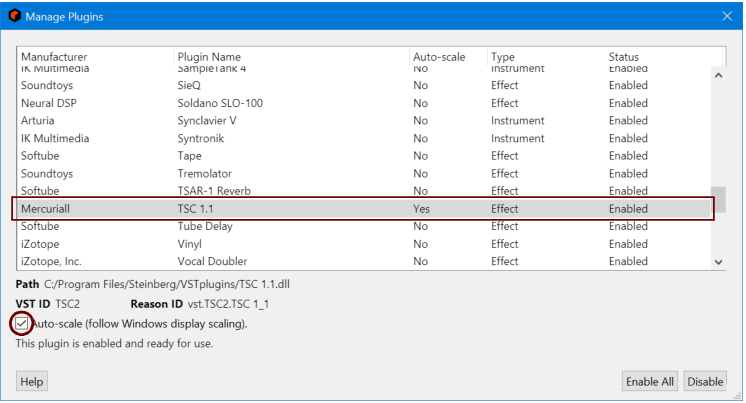Click the plugin enabled and ready status message
This screenshot has width=746, height=403.
pos(114,344)
